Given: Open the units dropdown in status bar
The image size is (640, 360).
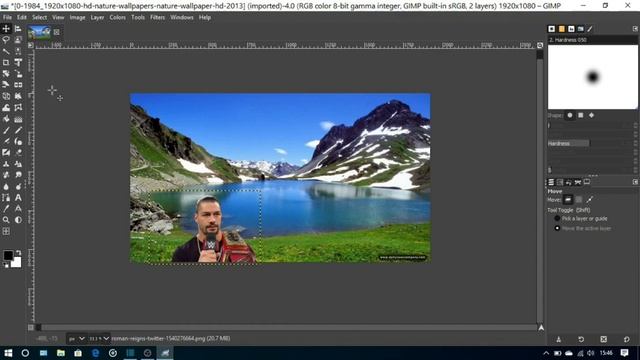Looking at the screenshot, I should [76, 338].
